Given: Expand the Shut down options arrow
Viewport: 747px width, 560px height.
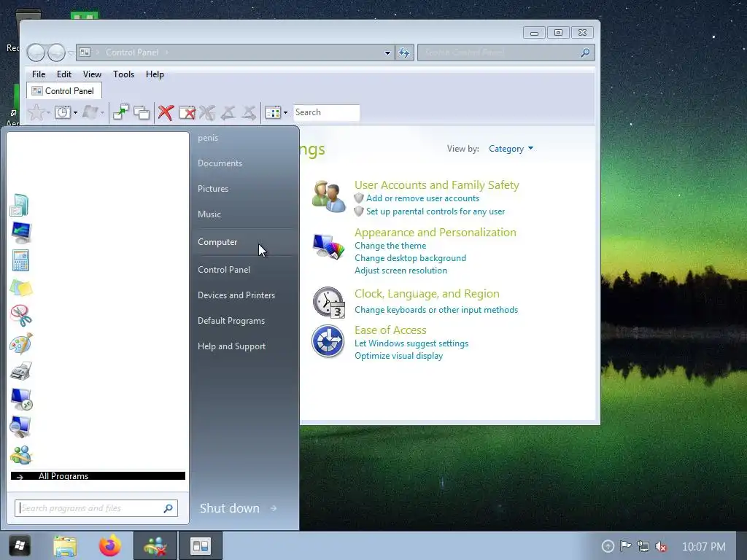Looking at the screenshot, I should point(274,508).
